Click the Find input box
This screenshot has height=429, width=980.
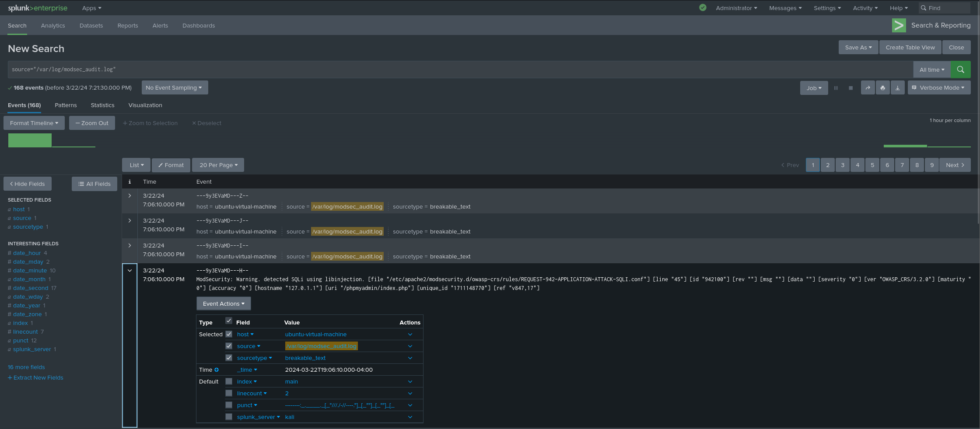[944, 8]
